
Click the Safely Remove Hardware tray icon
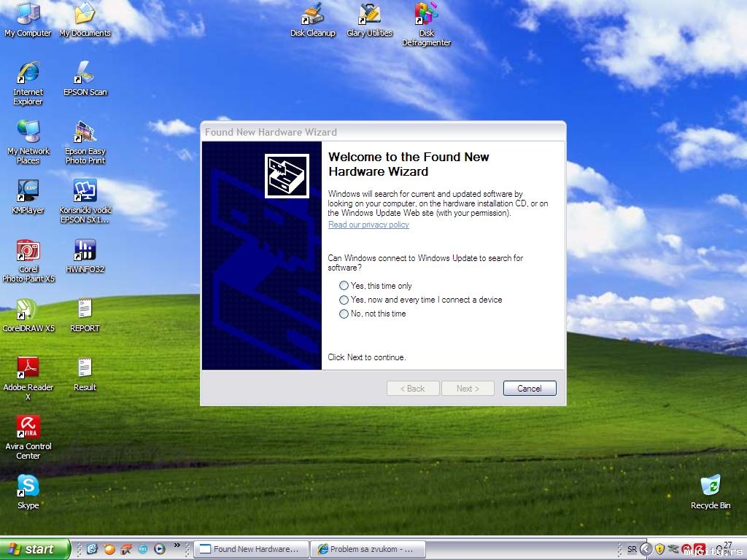(673, 549)
